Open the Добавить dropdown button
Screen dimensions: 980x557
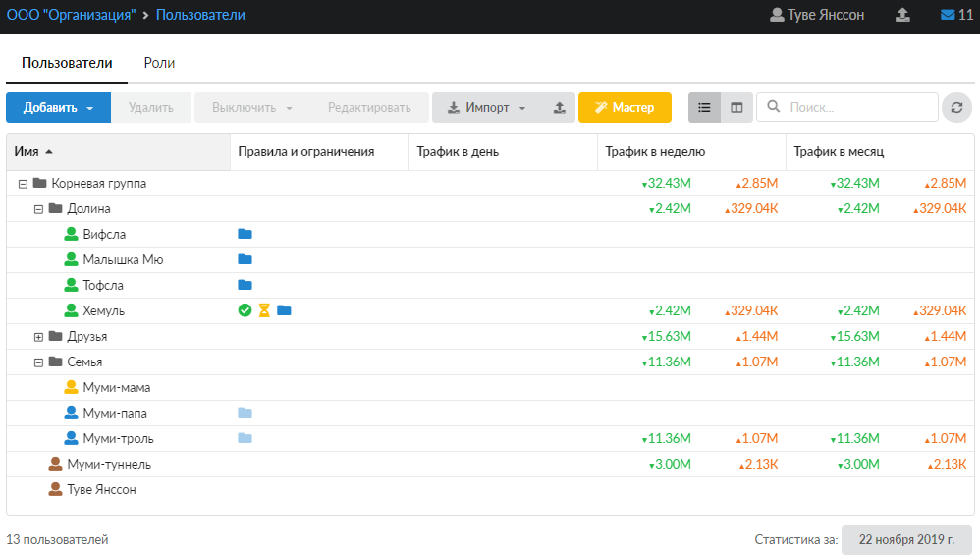(58, 107)
